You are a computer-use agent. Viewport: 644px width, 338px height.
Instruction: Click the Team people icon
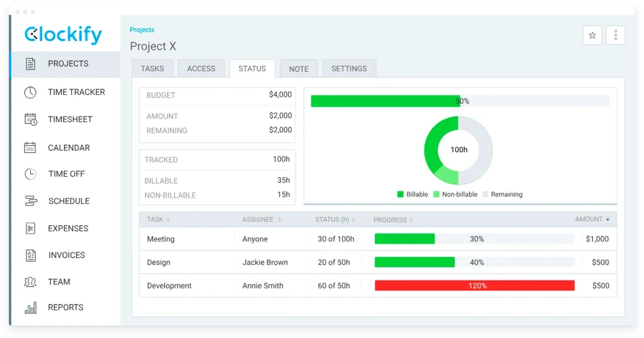pos(30,282)
